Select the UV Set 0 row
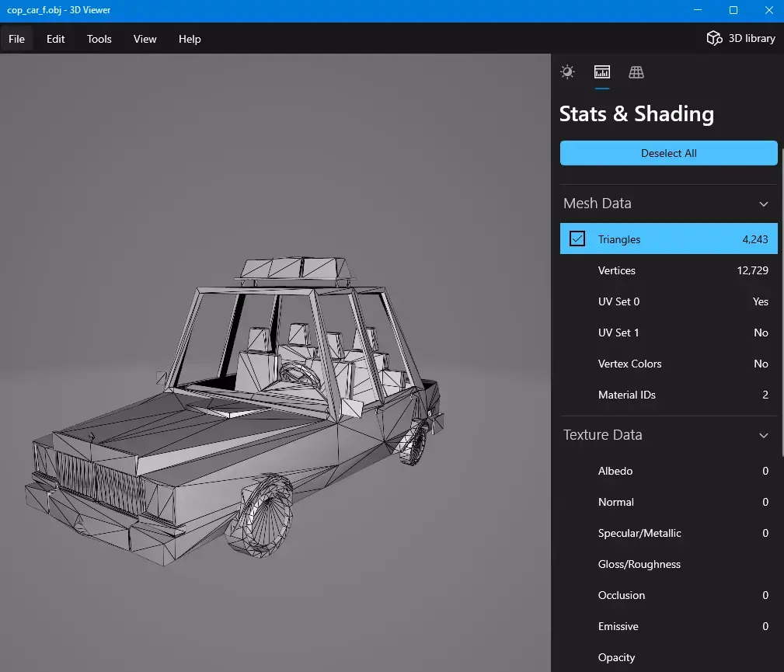The width and height of the screenshot is (784, 672). tap(668, 301)
